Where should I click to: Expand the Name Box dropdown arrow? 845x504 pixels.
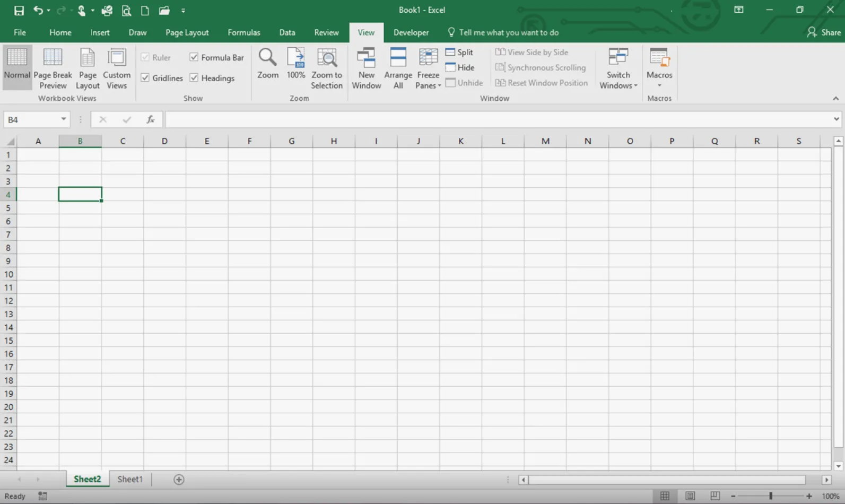pyautogui.click(x=63, y=119)
